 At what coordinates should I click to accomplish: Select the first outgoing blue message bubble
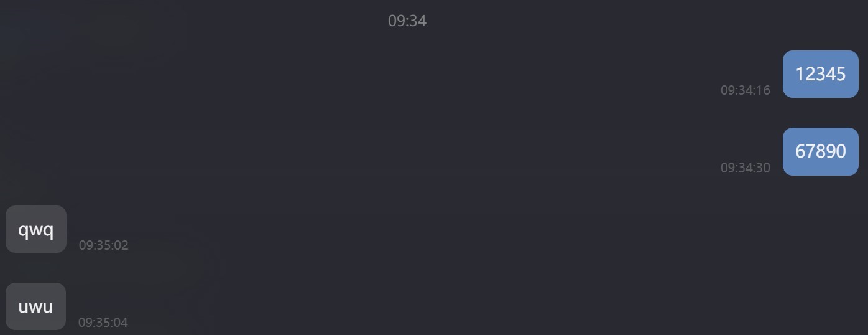(820, 74)
